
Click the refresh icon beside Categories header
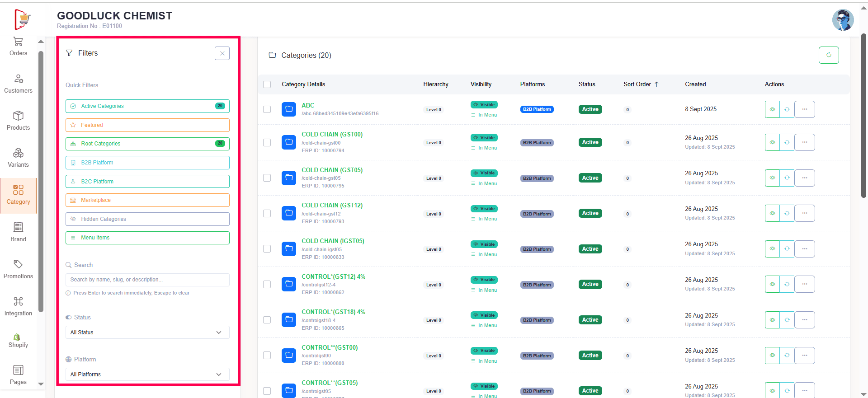click(x=829, y=55)
